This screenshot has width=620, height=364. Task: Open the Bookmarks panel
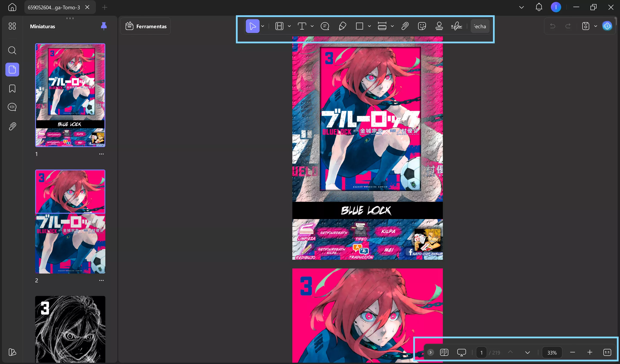coord(12,89)
